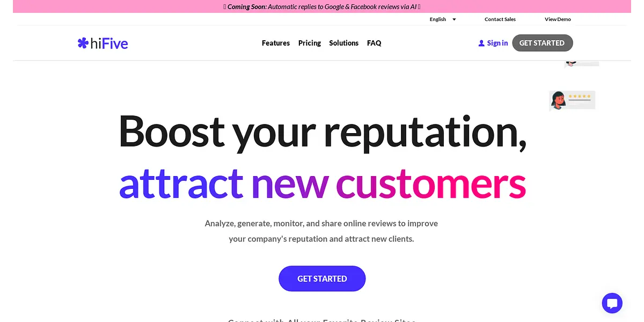Image resolution: width=644 pixels, height=322 pixels.
Task: Open the Solutions menu
Action: pyautogui.click(x=344, y=43)
